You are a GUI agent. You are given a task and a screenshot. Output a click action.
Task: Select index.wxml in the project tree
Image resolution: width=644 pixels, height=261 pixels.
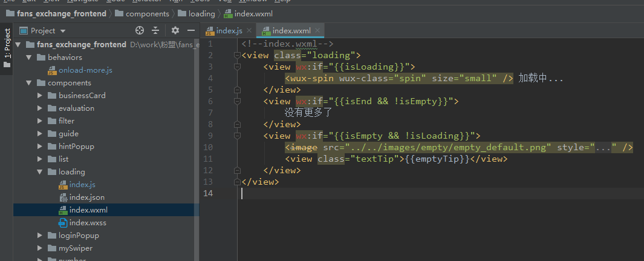tap(88, 210)
